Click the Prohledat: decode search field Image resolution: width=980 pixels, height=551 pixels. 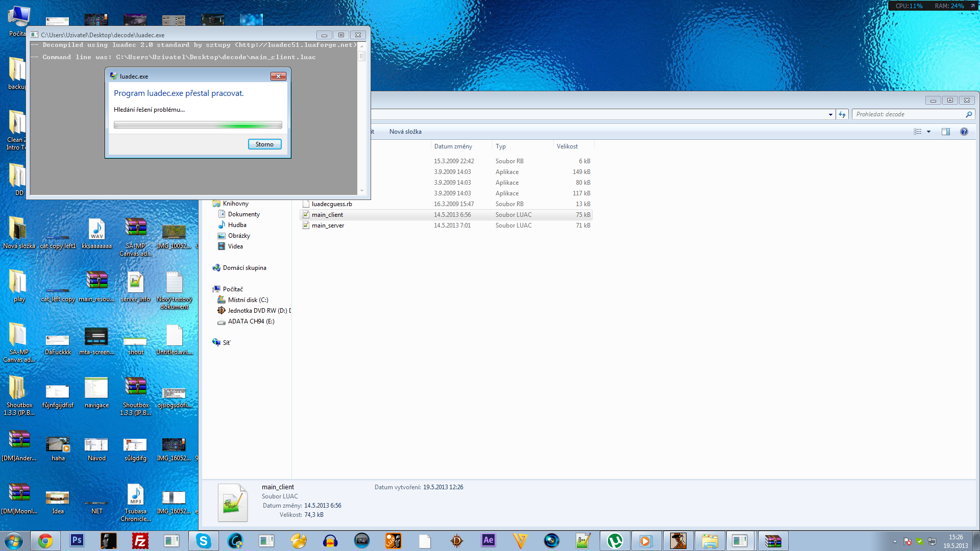[909, 114]
